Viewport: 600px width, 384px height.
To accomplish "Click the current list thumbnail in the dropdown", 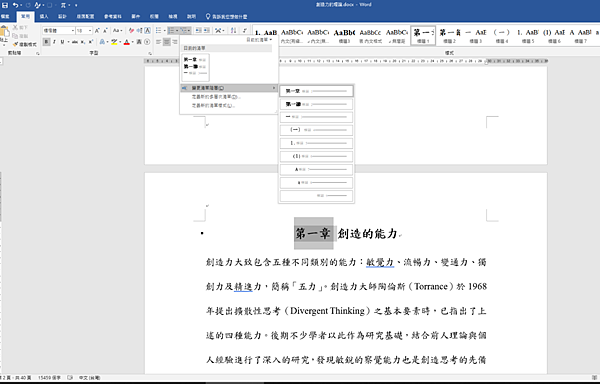I will pyautogui.click(x=195, y=67).
